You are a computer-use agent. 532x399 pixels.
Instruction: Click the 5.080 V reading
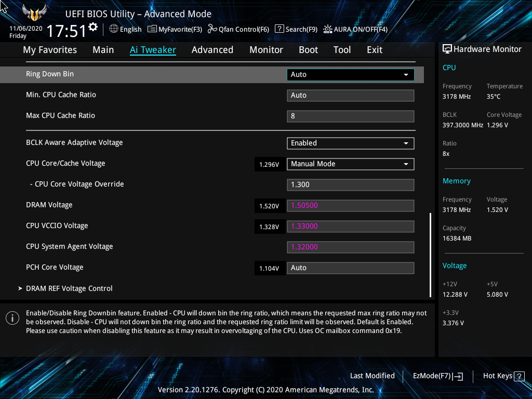click(x=497, y=295)
